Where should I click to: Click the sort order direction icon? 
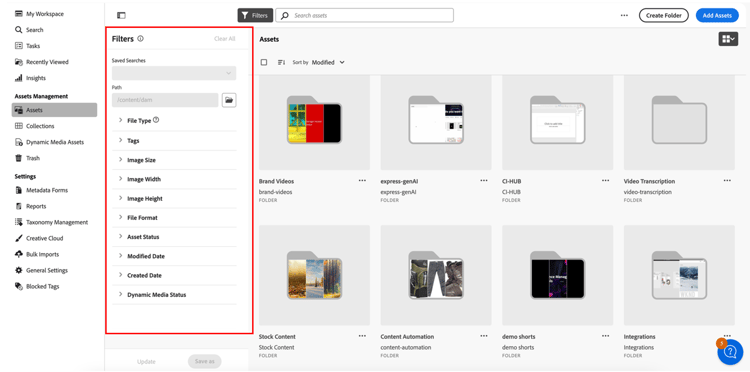tap(281, 62)
